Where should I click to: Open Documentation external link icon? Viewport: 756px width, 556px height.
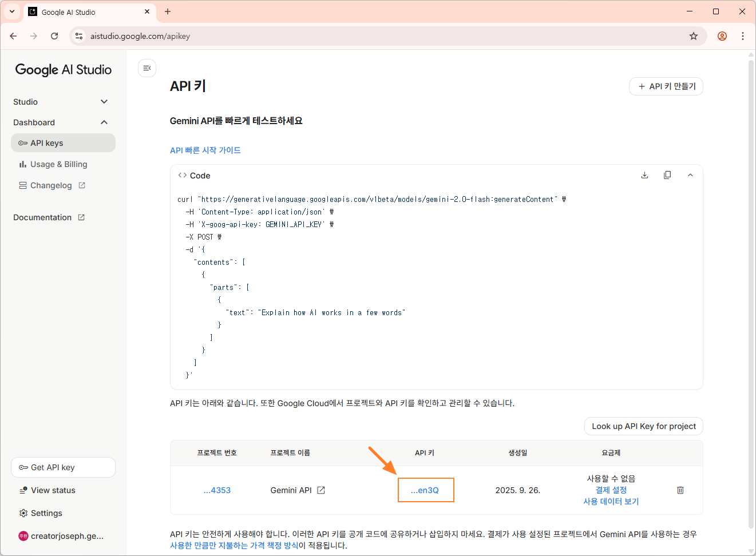point(81,217)
